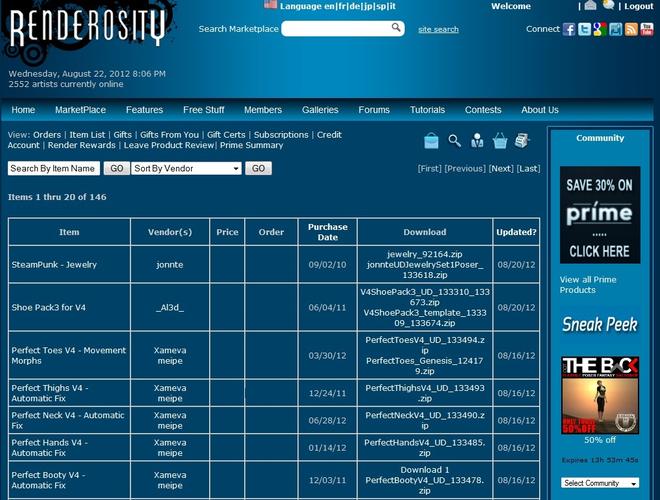This screenshot has height=500, width=660.
Task: Click the US flag language icon
Action: [270, 5]
